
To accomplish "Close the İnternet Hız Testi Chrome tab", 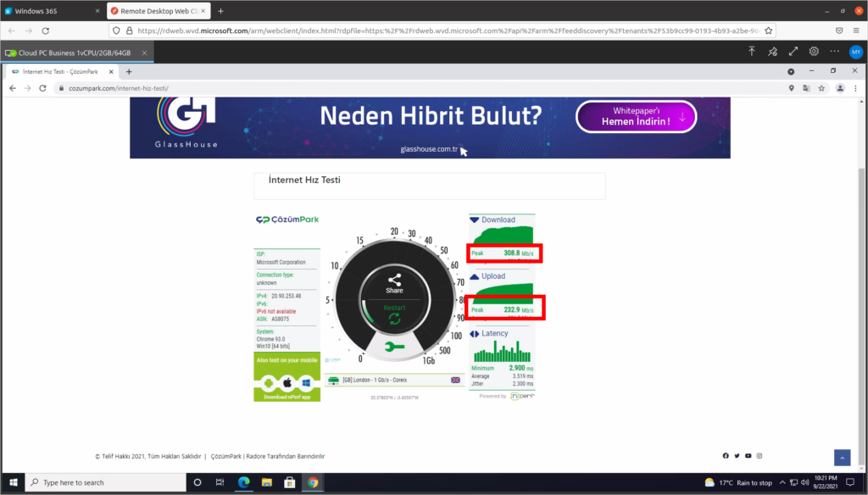I will (111, 71).
